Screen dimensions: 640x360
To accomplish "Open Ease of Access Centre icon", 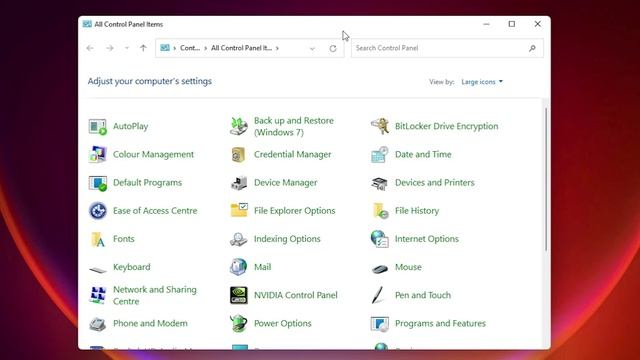I will tap(98, 211).
